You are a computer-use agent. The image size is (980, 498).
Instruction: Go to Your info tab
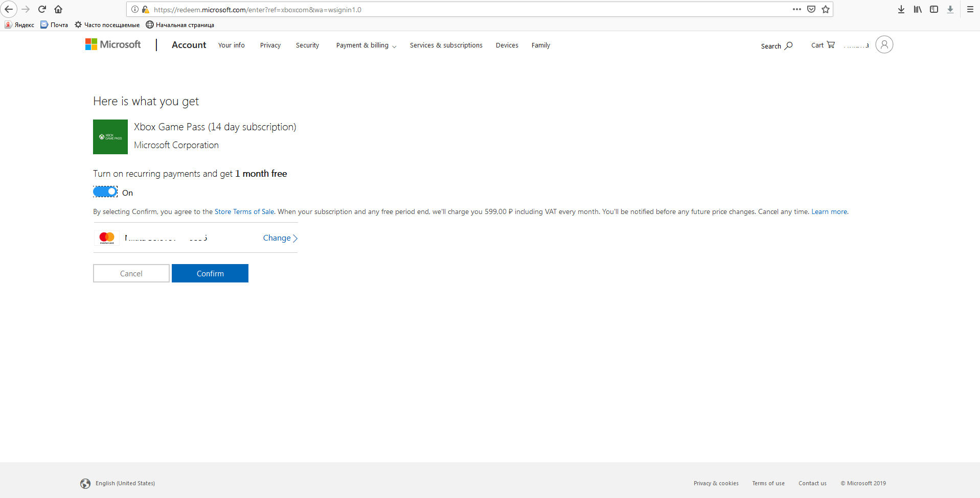(x=232, y=45)
